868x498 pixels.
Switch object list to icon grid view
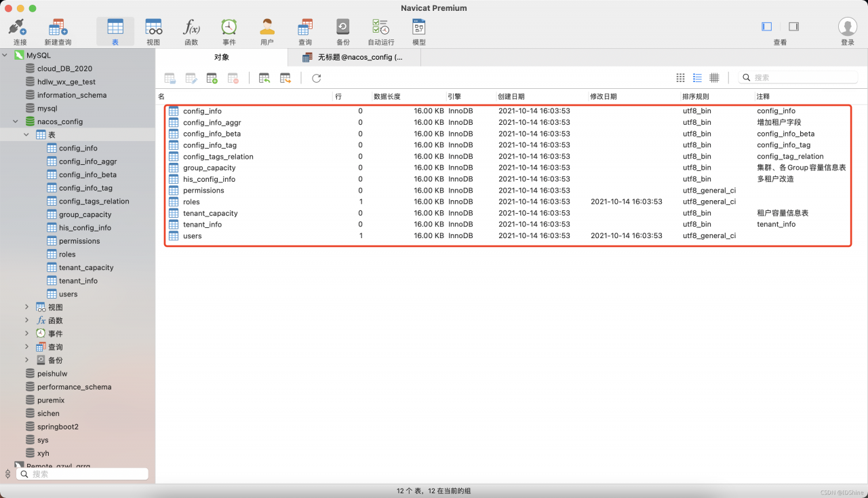(681, 78)
